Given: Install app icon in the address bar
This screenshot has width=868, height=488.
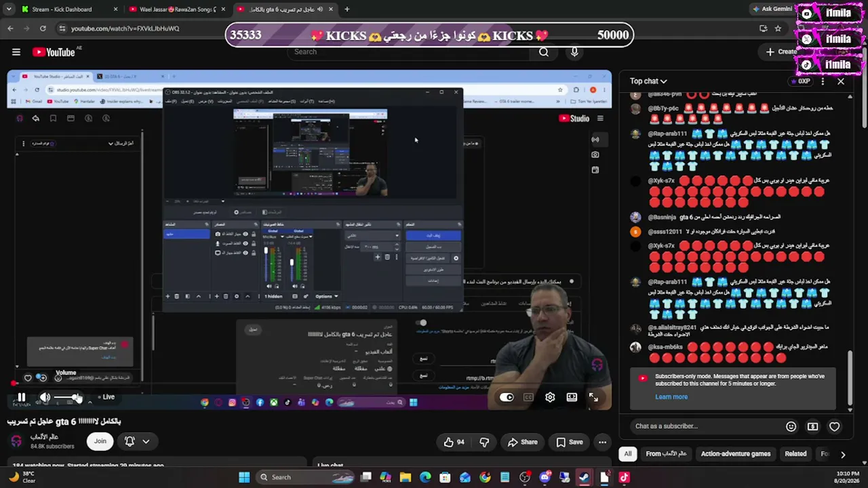Looking at the screenshot, I should (x=763, y=28).
